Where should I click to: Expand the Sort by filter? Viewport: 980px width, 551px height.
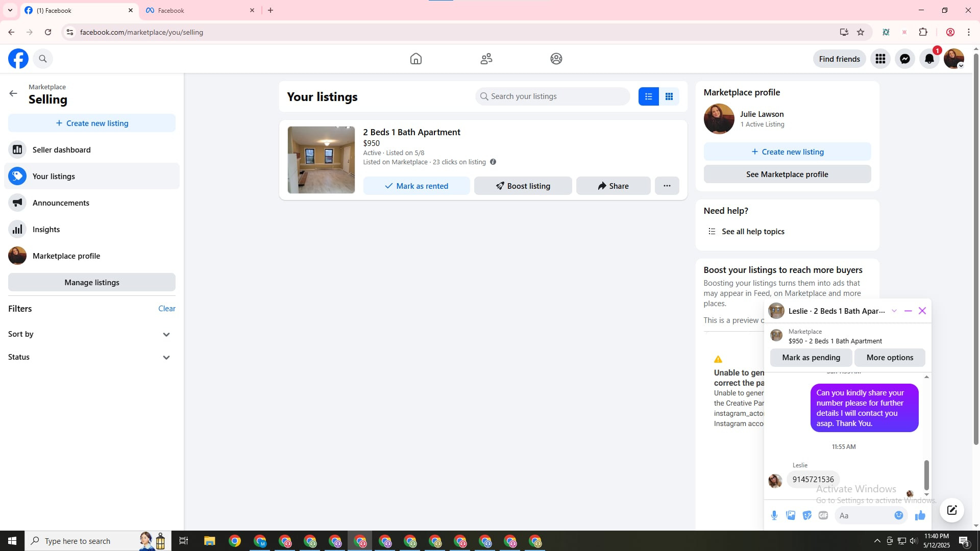92,334
